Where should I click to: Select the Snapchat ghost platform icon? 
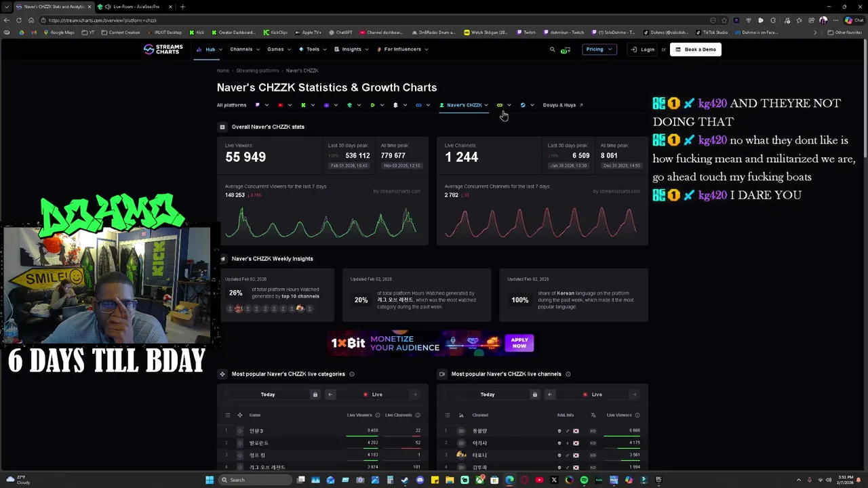pos(395,105)
